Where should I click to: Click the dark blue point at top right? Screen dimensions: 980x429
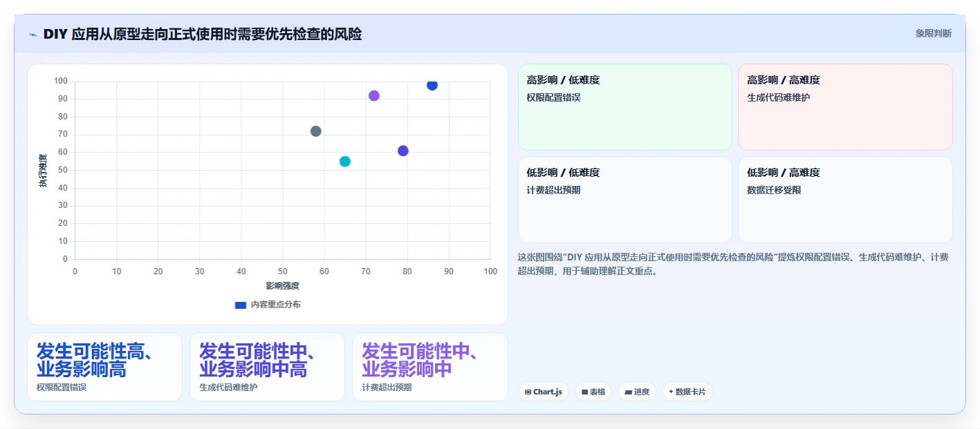coord(432,85)
